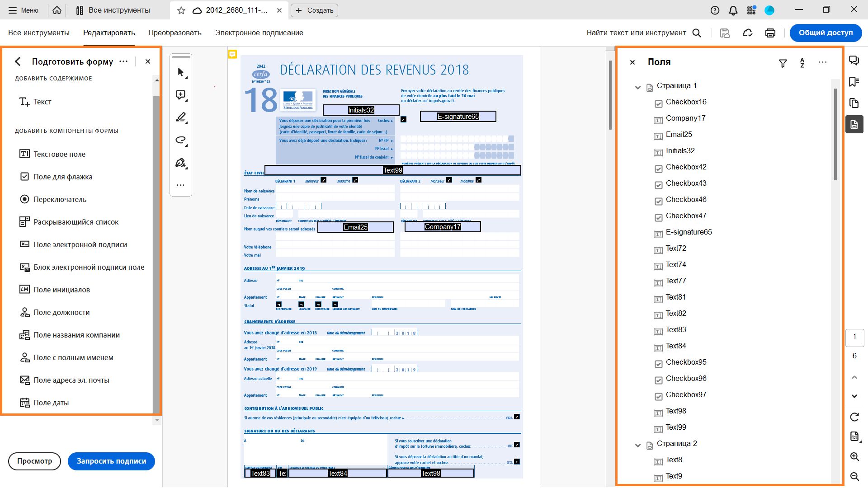
Task: Click Запросить подписи button
Action: point(111,461)
